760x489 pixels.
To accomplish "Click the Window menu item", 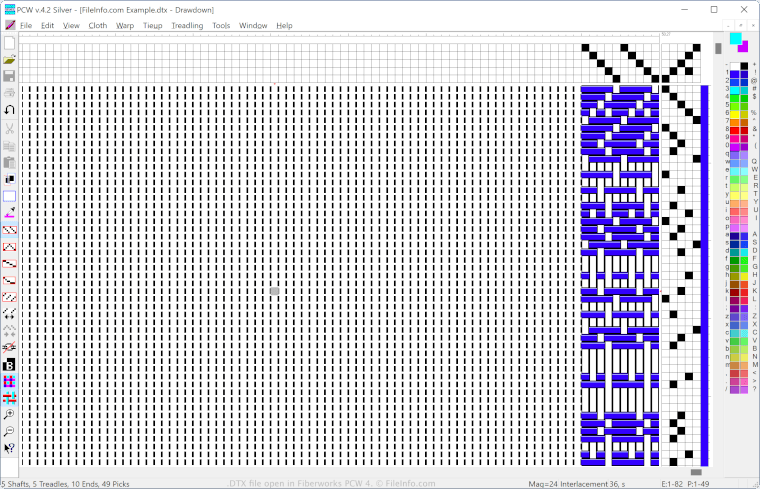I will [x=253, y=25].
